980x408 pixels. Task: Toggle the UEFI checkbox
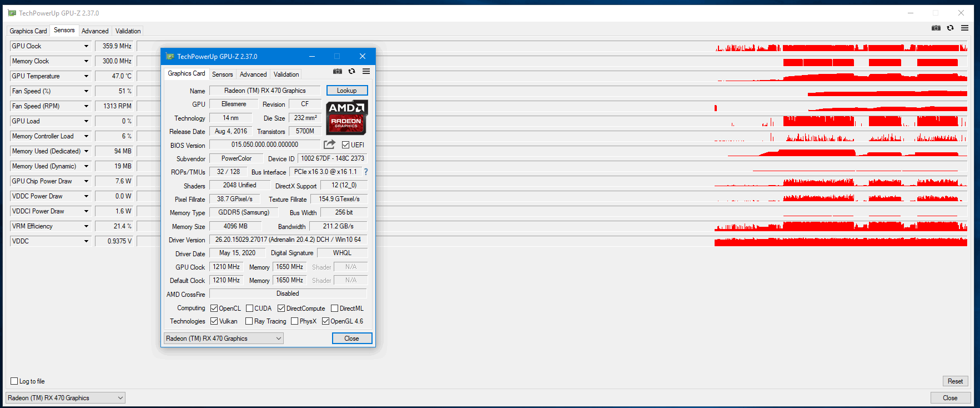point(345,145)
